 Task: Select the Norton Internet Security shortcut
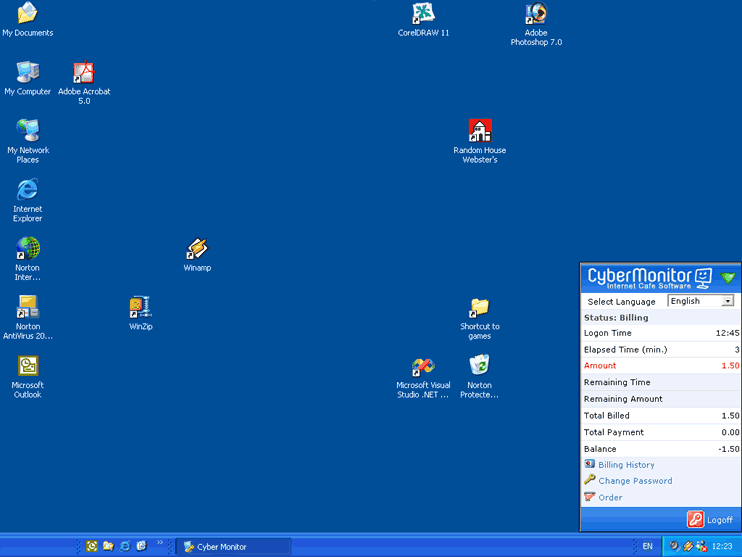tap(27, 258)
